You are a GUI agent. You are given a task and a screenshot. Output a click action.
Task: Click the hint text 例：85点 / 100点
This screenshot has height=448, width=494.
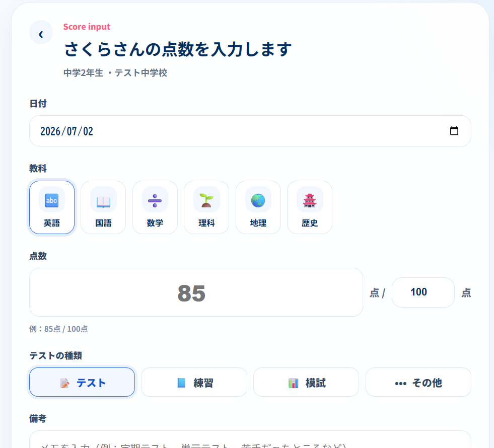[58, 329]
